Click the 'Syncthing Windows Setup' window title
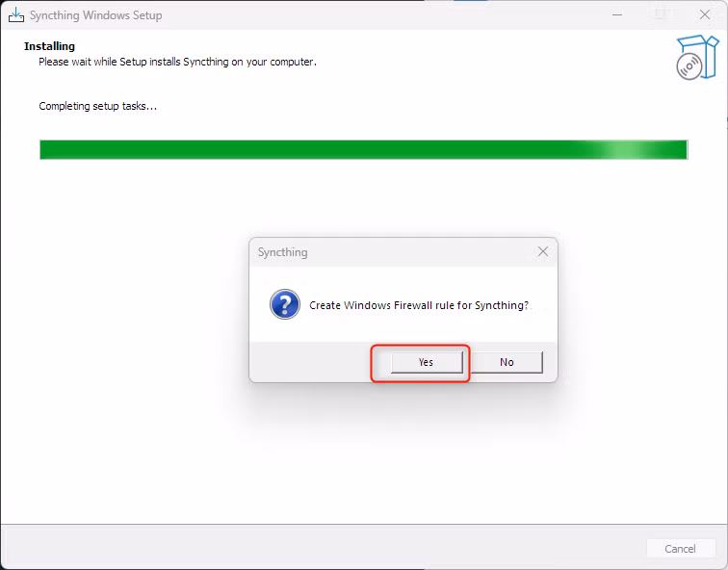Image resolution: width=728 pixels, height=570 pixels. point(96,15)
